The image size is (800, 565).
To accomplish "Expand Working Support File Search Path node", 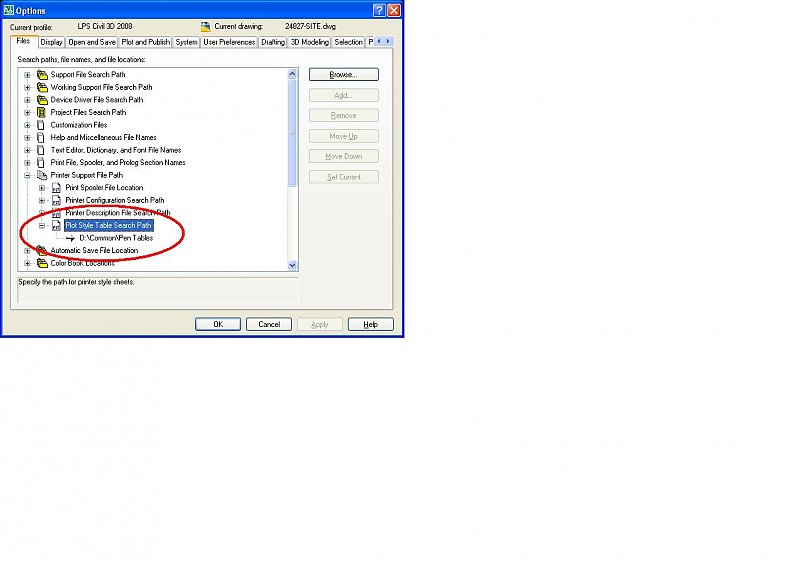I will pos(28,88).
